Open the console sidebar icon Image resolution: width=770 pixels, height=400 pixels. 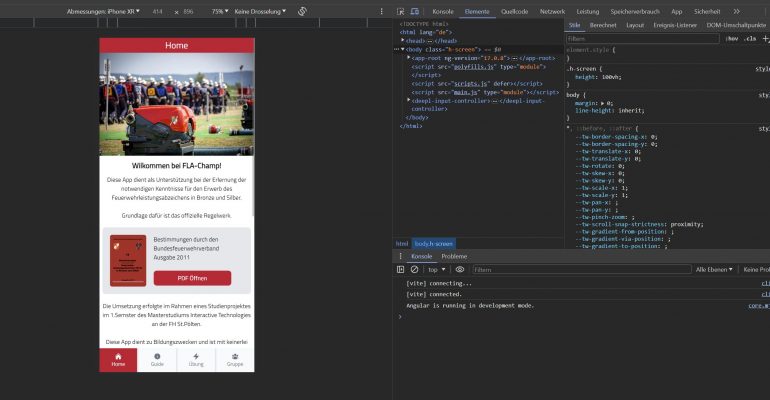401,269
